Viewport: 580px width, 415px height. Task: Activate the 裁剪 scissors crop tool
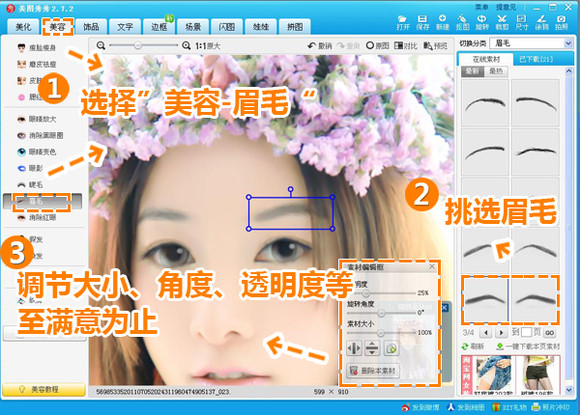pos(502,22)
